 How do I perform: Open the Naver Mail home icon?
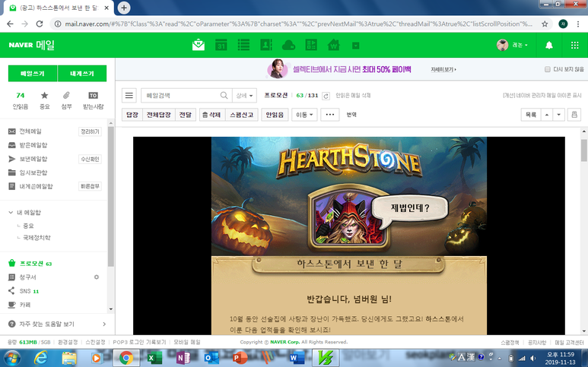tap(199, 45)
